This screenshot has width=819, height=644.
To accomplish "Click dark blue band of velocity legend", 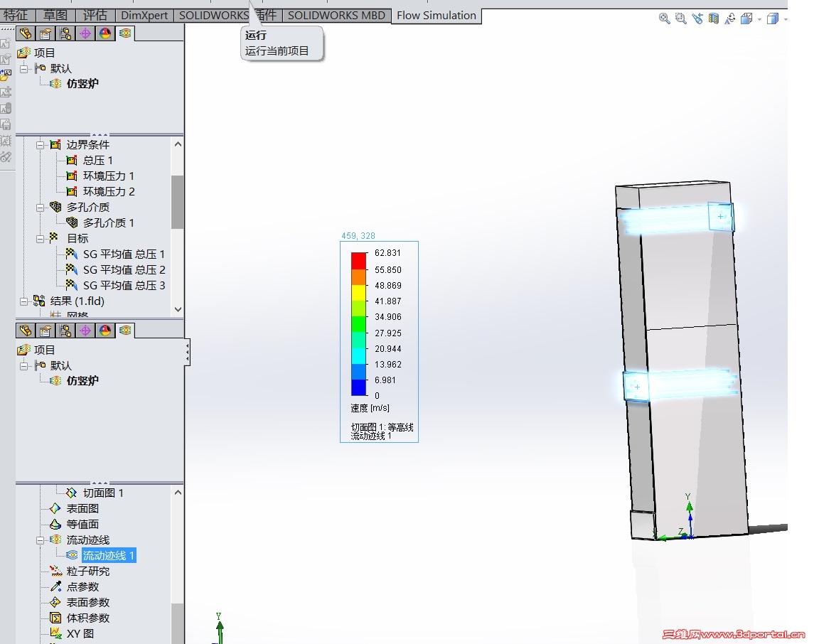I will click(359, 387).
